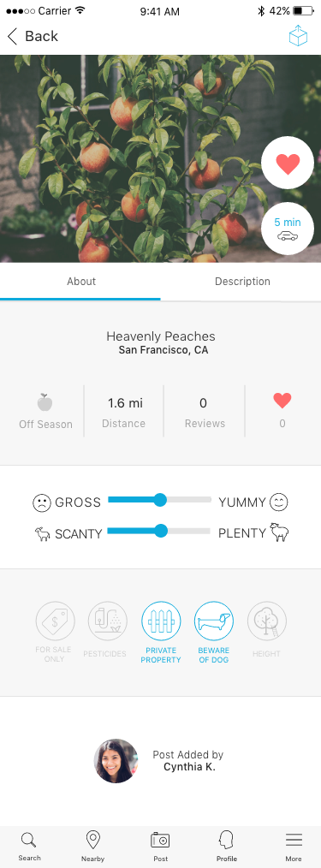Tap the heart favorite button on photo
The height and width of the screenshot is (868, 321).
(x=288, y=163)
